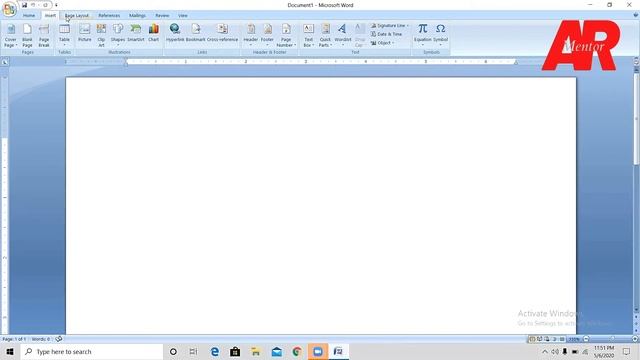Show Word Help question mark

click(636, 16)
